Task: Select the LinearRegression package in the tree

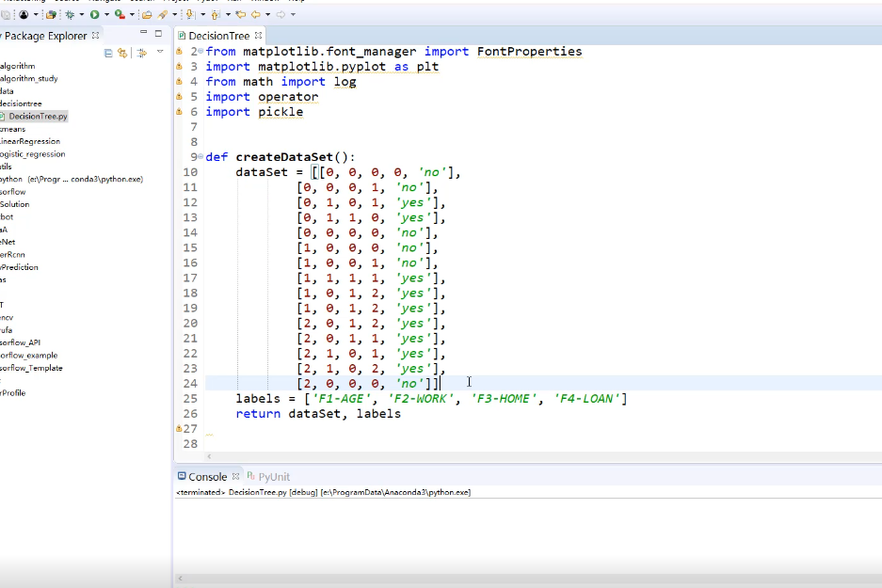Action: point(30,141)
